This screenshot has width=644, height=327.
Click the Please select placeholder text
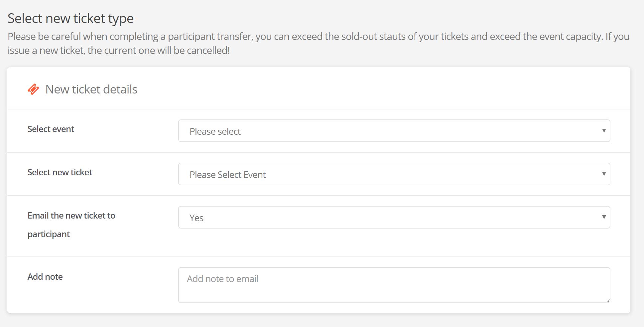[215, 131]
